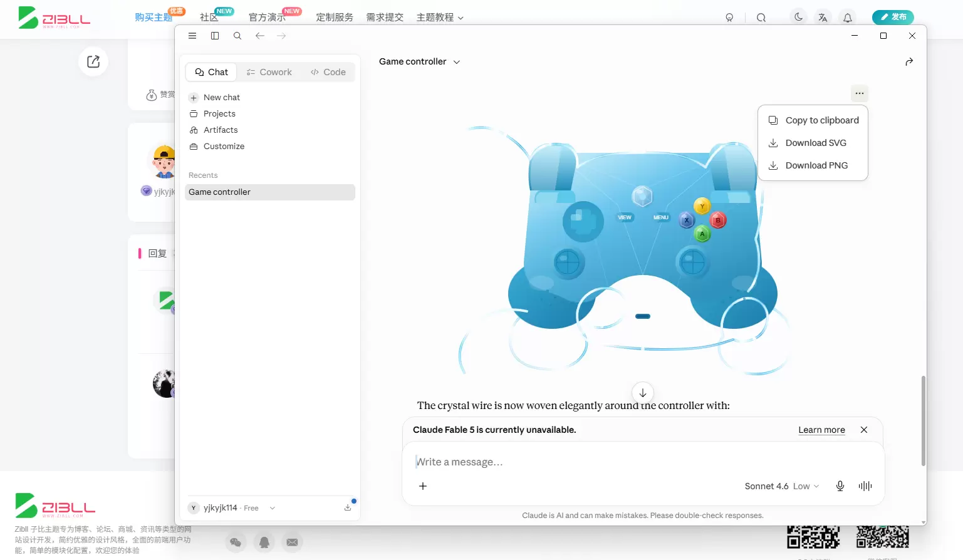
Task: Expand the Game controller title dropdown
Action: click(420, 61)
